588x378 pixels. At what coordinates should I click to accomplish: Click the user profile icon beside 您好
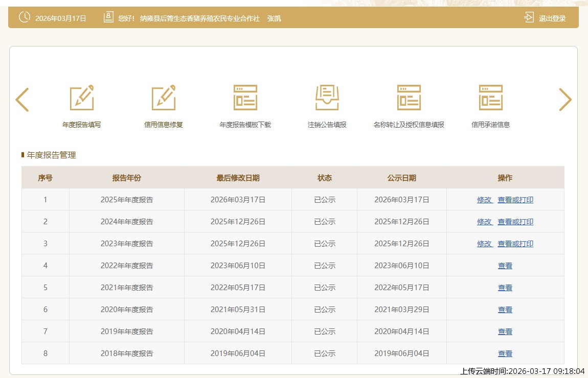tap(108, 18)
